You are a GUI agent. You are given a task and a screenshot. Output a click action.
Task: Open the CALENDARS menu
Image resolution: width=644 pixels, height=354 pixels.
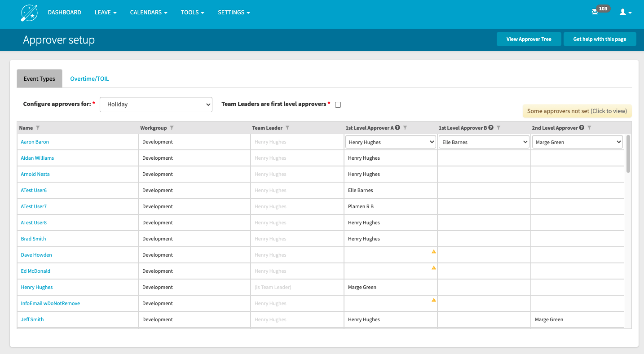[x=148, y=12]
